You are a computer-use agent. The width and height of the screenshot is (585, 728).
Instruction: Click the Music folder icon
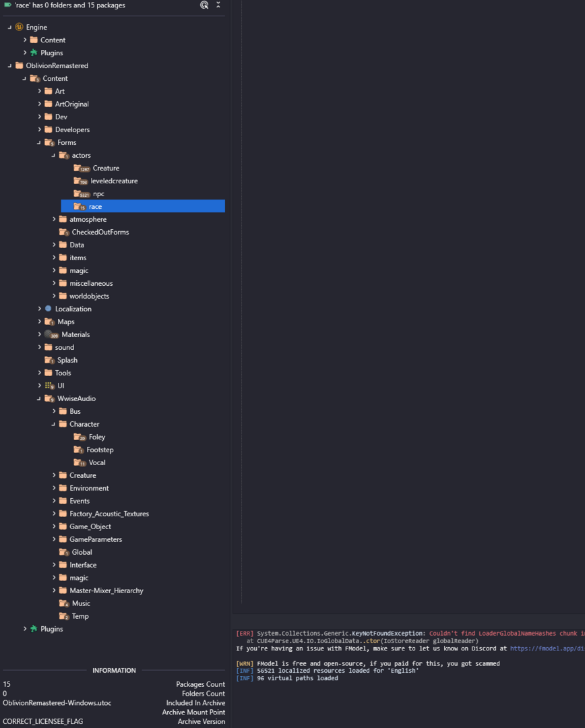coord(64,603)
